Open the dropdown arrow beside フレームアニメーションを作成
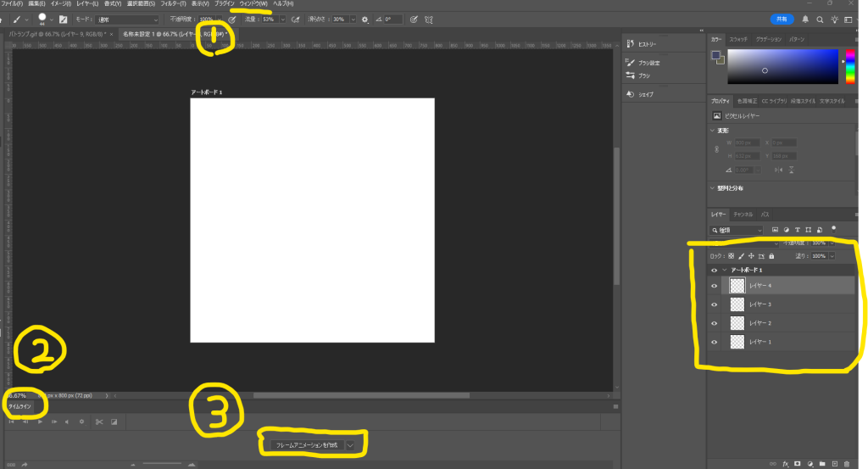This screenshot has width=868, height=469. click(x=350, y=445)
